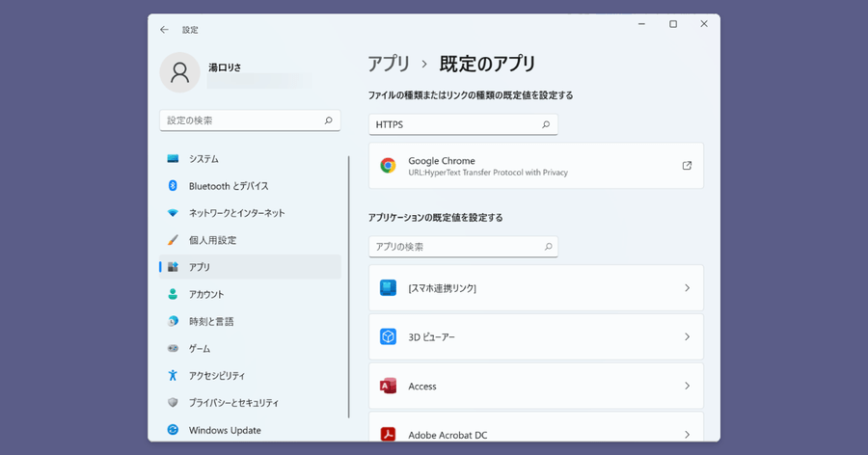The width and height of the screenshot is (868, 455).
Task: Focus the アプリの検索 search field
Action: click(x=453, y=247)
